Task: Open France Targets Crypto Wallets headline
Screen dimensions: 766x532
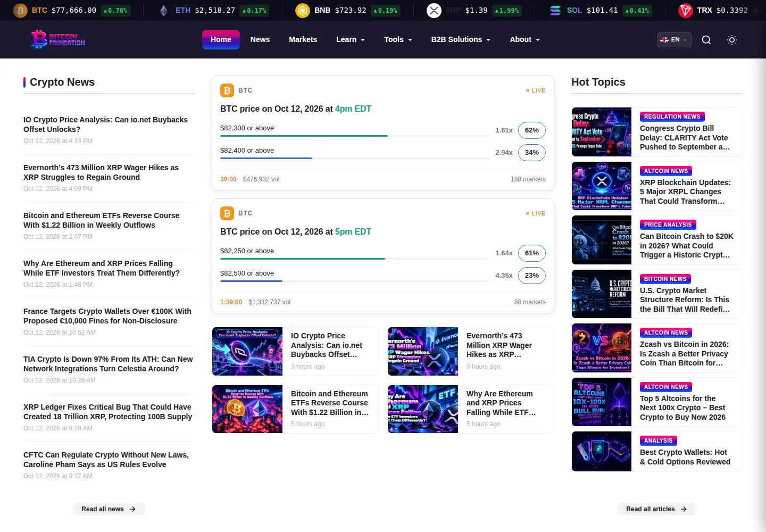Action: (107, 316)
